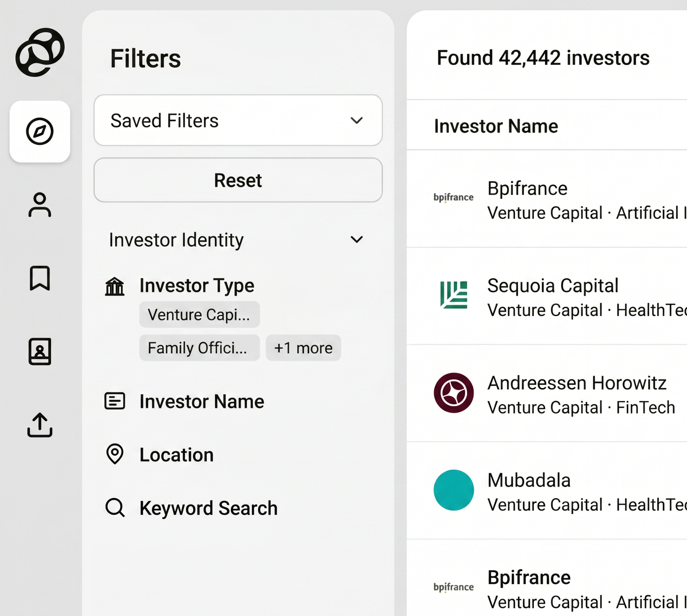The height and width of the screenshot is (616, 687).
Task: Click the text-card icon beside Investor Name filter
Action: 114,401
